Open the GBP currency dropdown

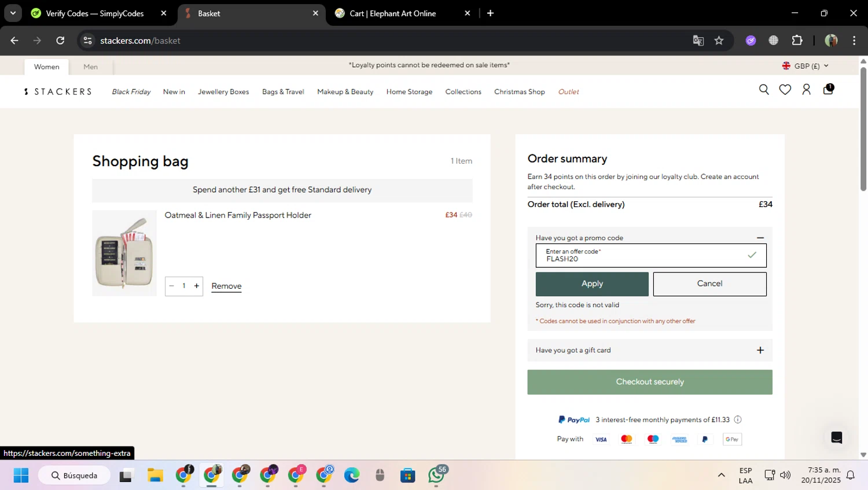806,66
